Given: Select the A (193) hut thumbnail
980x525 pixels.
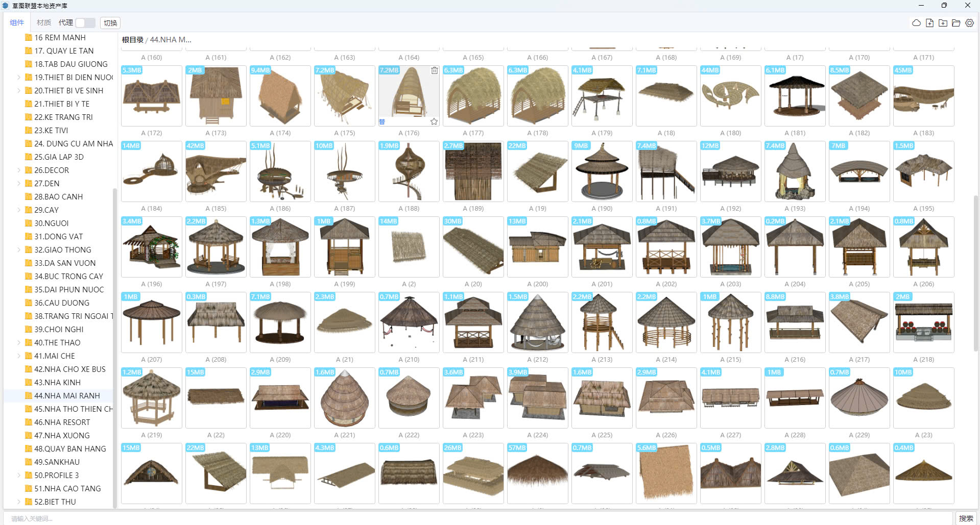Looking at the screenshot, I should tap(795, 171).
